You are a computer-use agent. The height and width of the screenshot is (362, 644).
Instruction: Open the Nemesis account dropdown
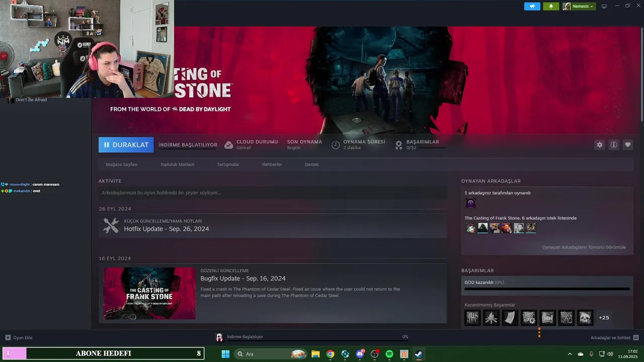579,7
